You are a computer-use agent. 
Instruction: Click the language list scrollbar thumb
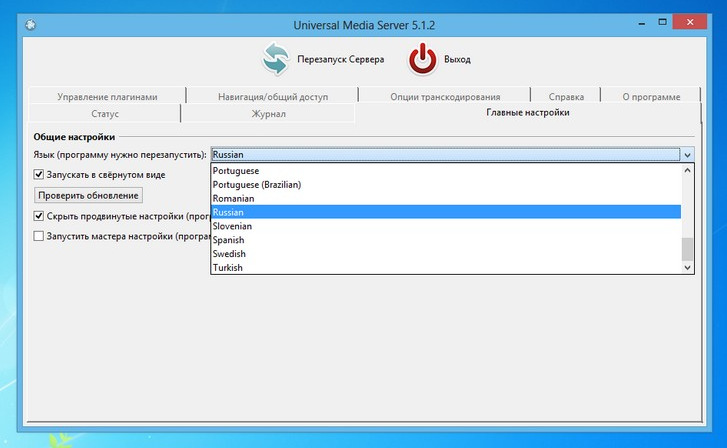click(687, 250)
